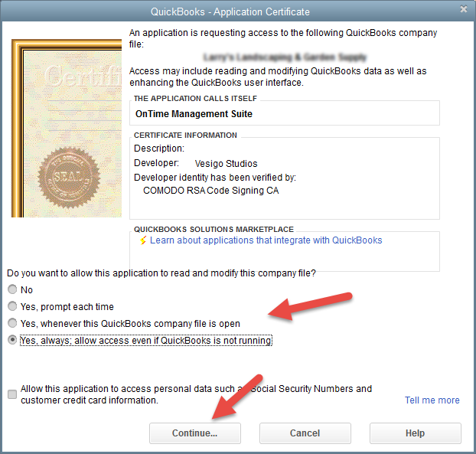Click the certificate seal image

pos(69,178)
